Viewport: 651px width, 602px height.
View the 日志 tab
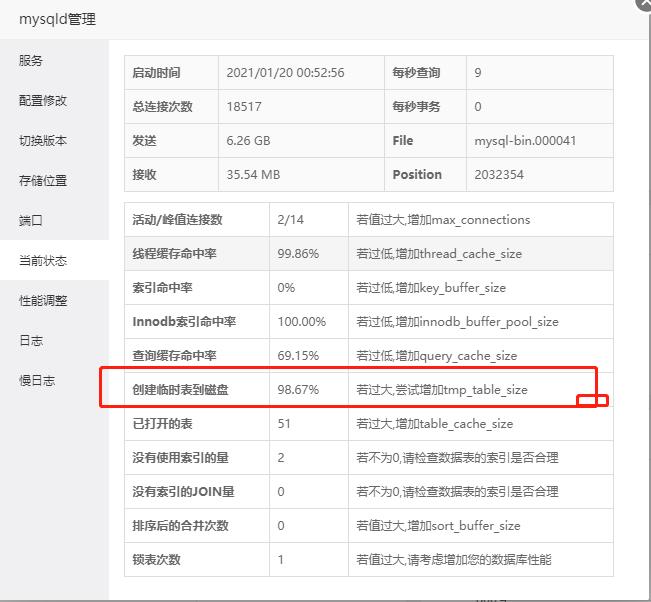tap(31, 341)
